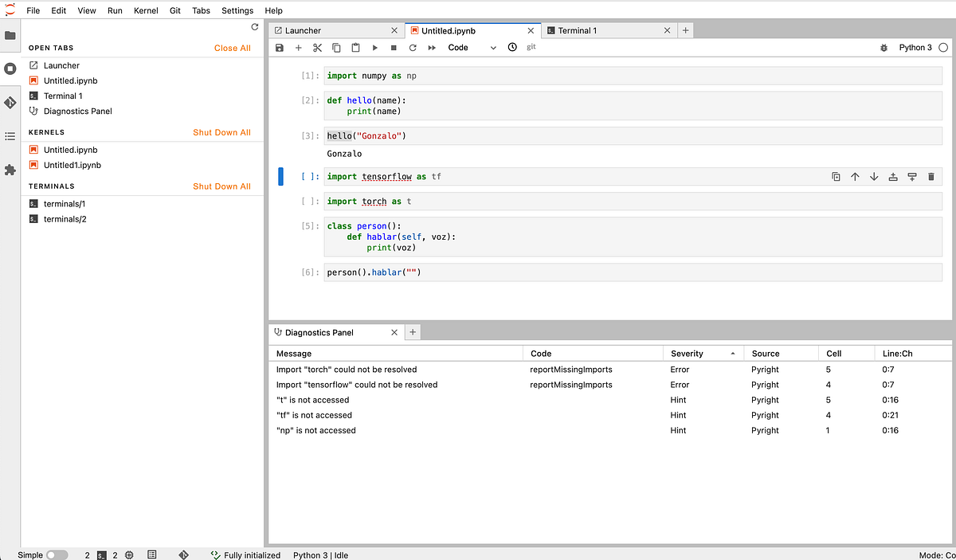Close all open tabs via Close All
956x560 pixels.
[x=232, y=48]
